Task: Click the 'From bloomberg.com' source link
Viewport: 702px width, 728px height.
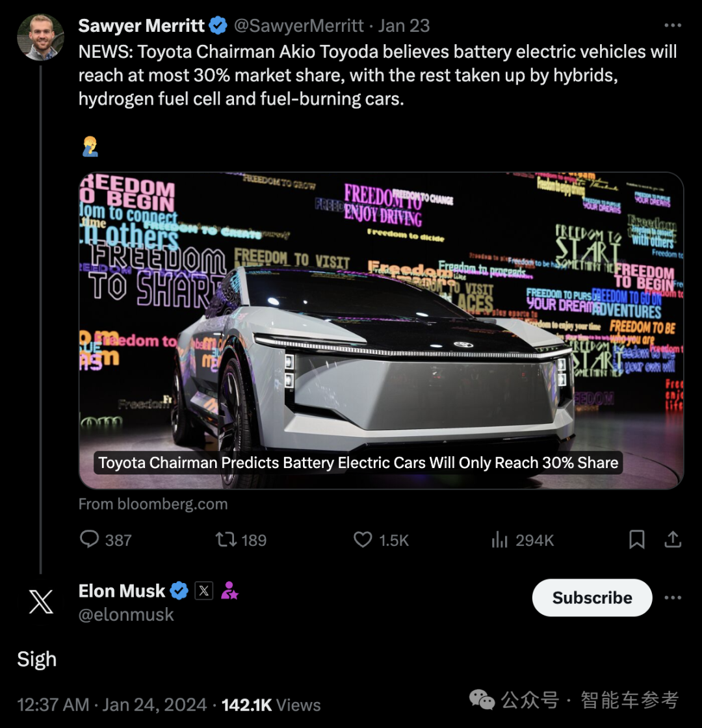Action: coord(153,504)
